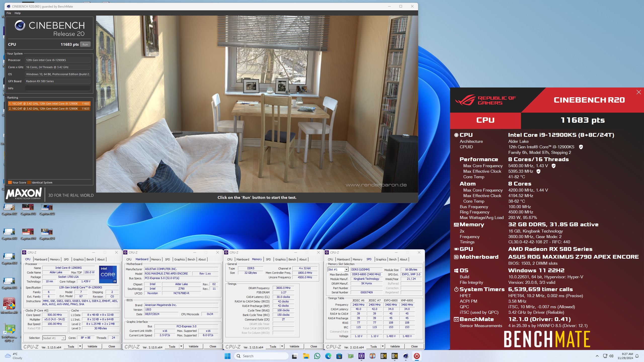This screenshot has width=644, height=362.
Task: Click the ROG MAXIMUS Z790 APEX ENCORE model field
Action: pos(168,274)
